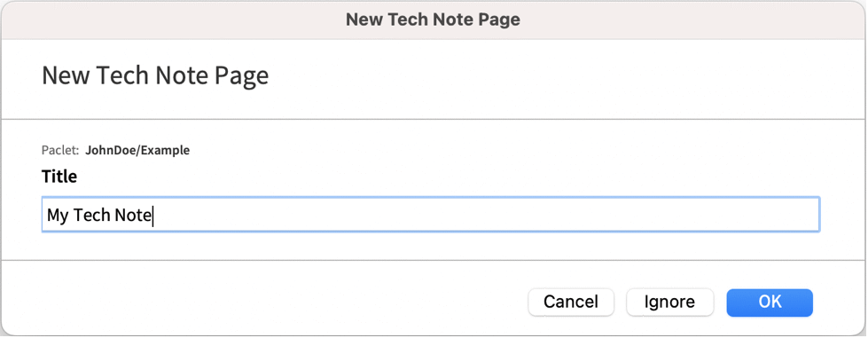Click the empty footer area left of Cancel
The width and height of the screenshot is (868, 338).
pyautogui.click(x=266, y=299)
